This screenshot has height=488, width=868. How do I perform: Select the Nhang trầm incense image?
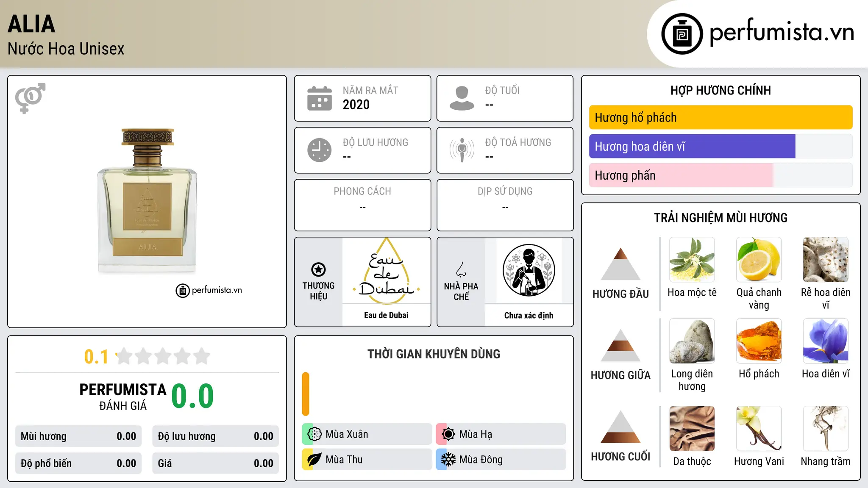(826, 429)
